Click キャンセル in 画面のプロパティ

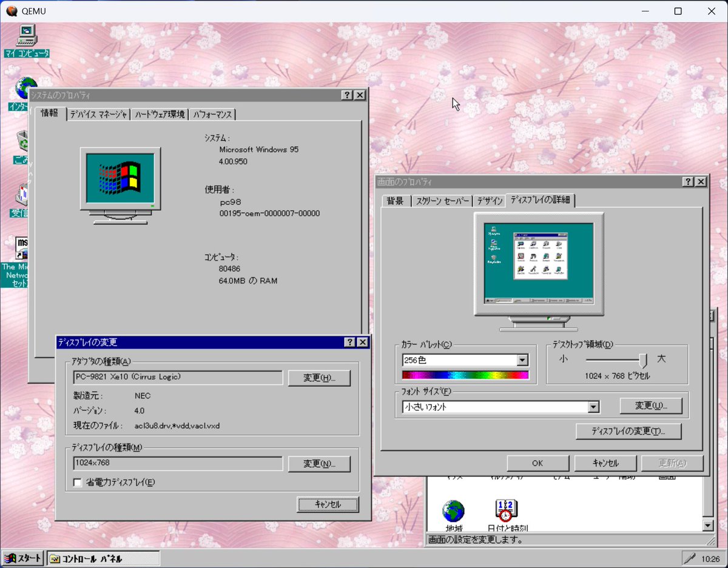(605, 463)
